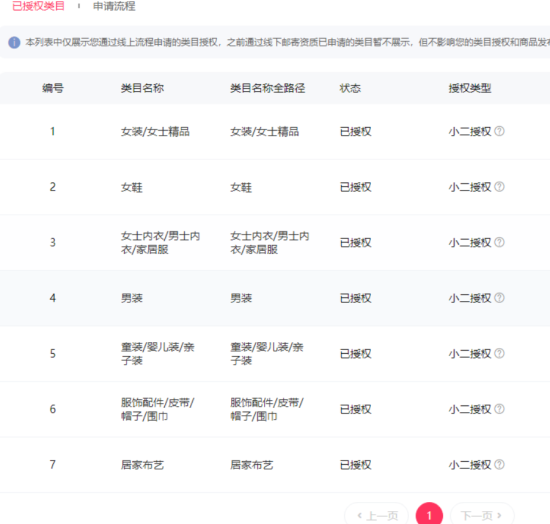Click help icon in 女士内衣 row
Screen dimensions: 550x524
pyautogui.click(x=499, y=242)
